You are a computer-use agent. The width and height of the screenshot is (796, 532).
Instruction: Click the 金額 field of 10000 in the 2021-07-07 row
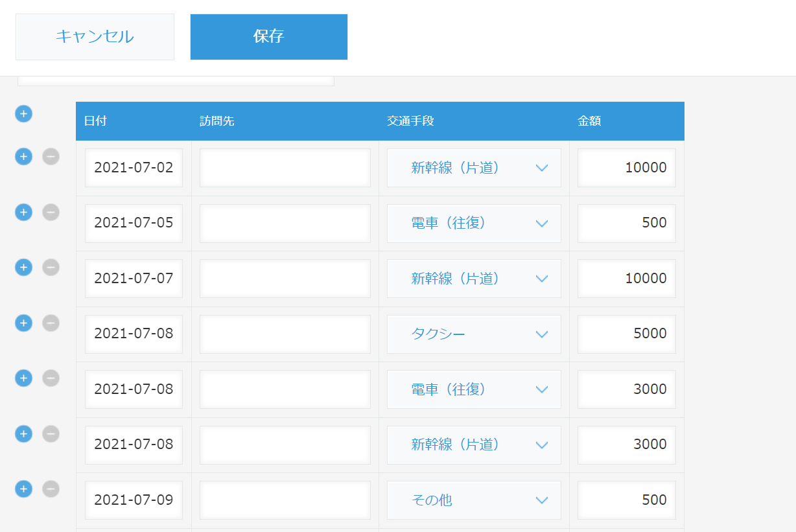click(627, 279)
